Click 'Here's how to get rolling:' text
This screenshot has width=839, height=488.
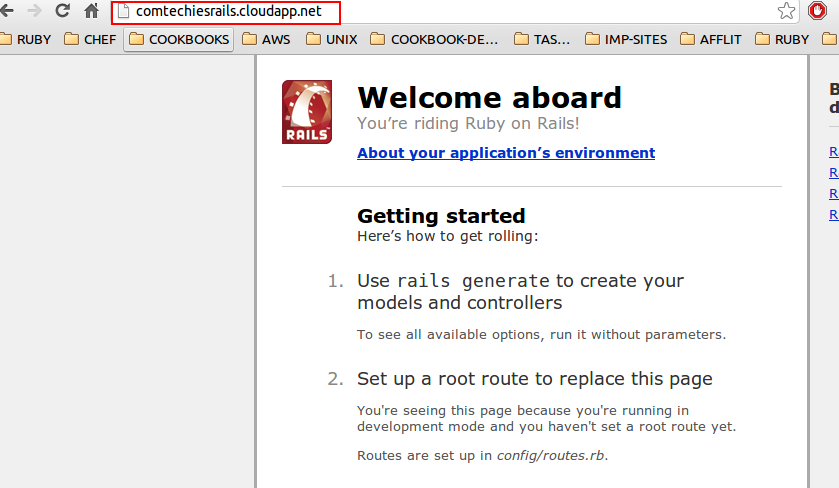[x=448, y=236]
